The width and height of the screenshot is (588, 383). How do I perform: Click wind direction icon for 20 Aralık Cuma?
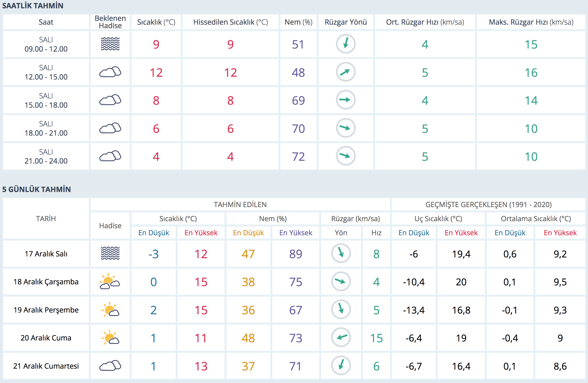[341, 337]
